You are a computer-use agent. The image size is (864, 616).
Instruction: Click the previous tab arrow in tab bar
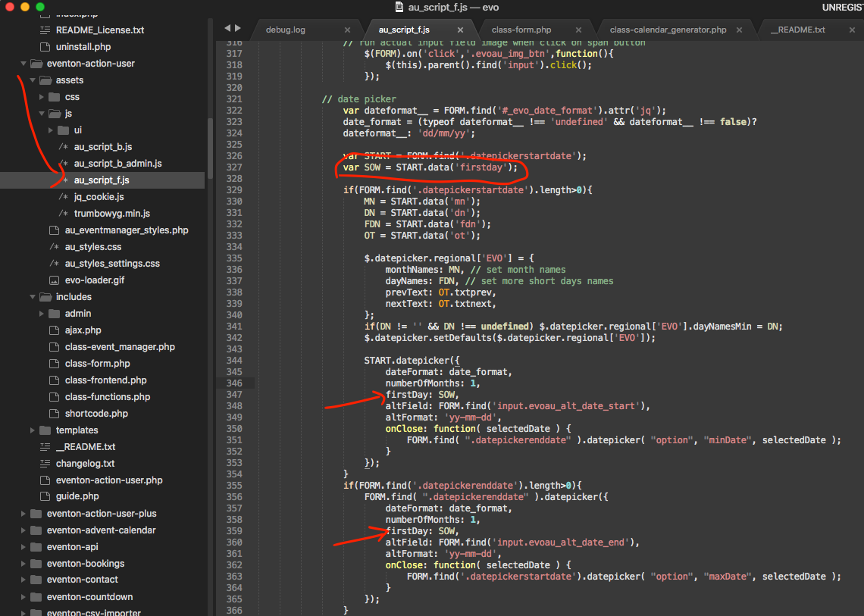coord(227,29)
